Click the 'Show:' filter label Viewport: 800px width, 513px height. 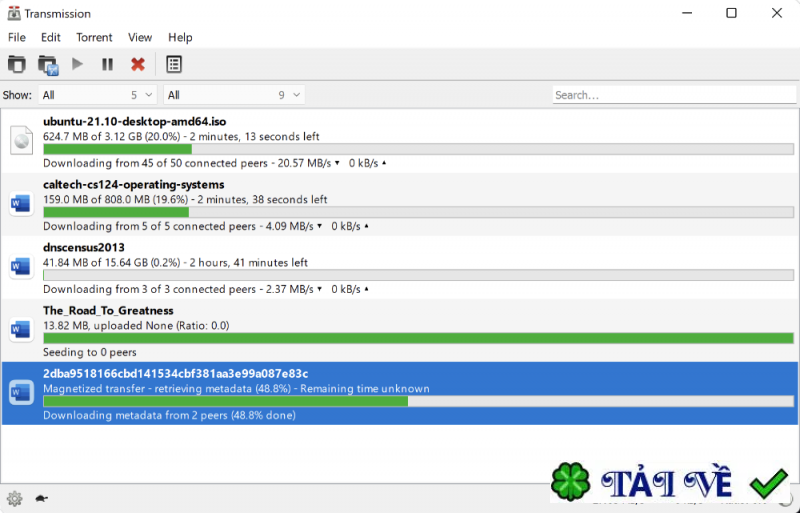coord(17,95)
